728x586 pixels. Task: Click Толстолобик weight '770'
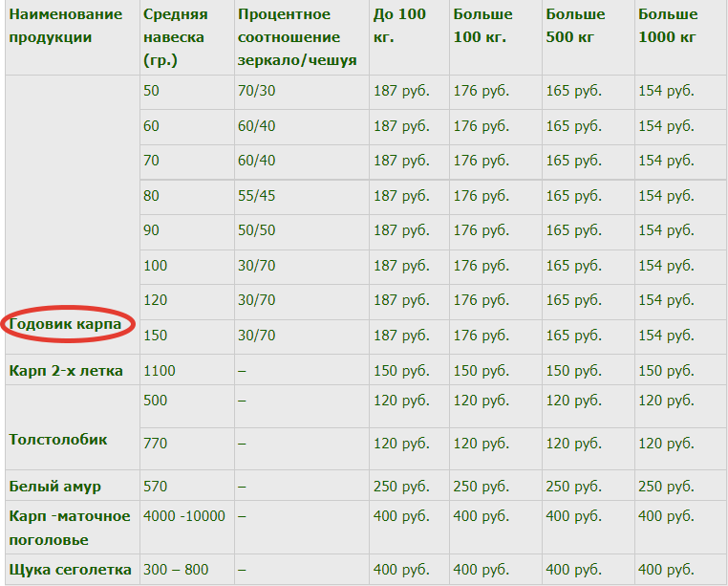click(155, 444)
